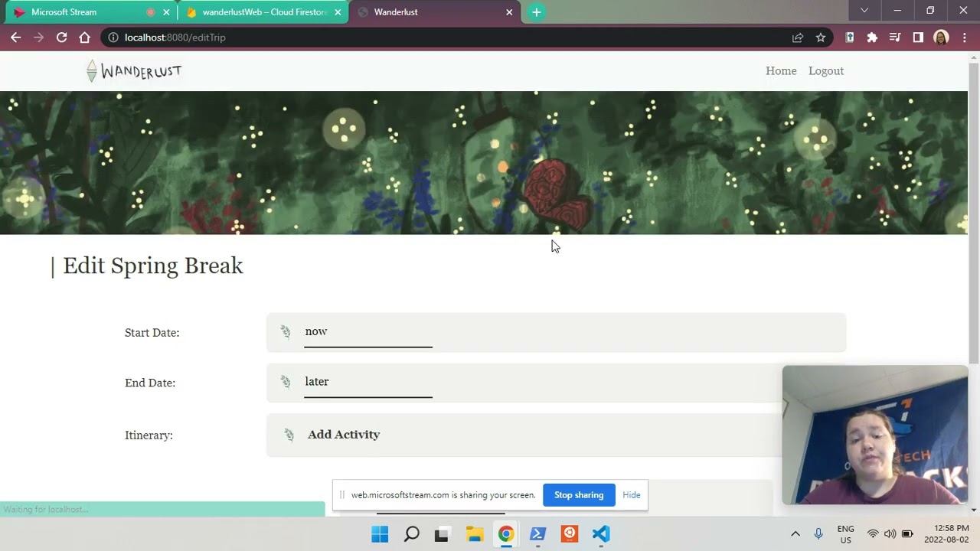Open Task View on the taskbar
The height and width of the screenshot is (551, 980).
[442, 534]
